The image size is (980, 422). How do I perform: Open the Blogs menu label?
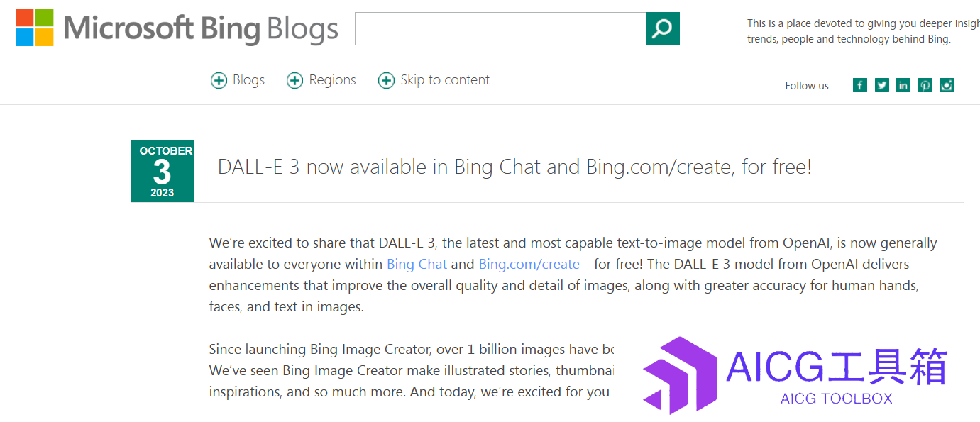249,80
